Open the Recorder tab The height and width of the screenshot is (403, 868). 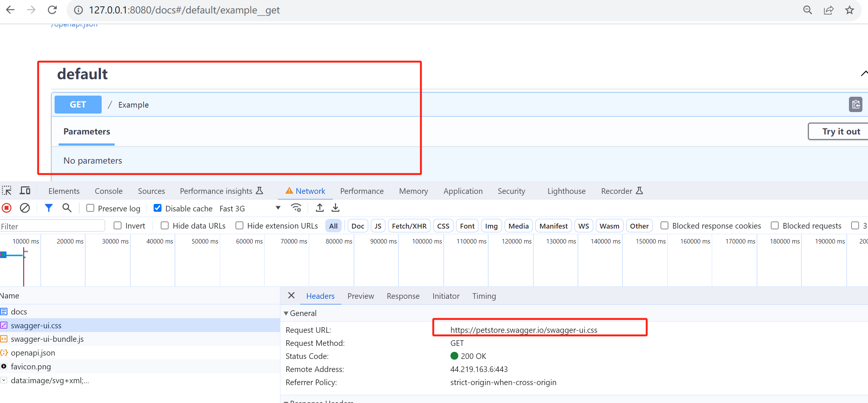coord(622,191)
